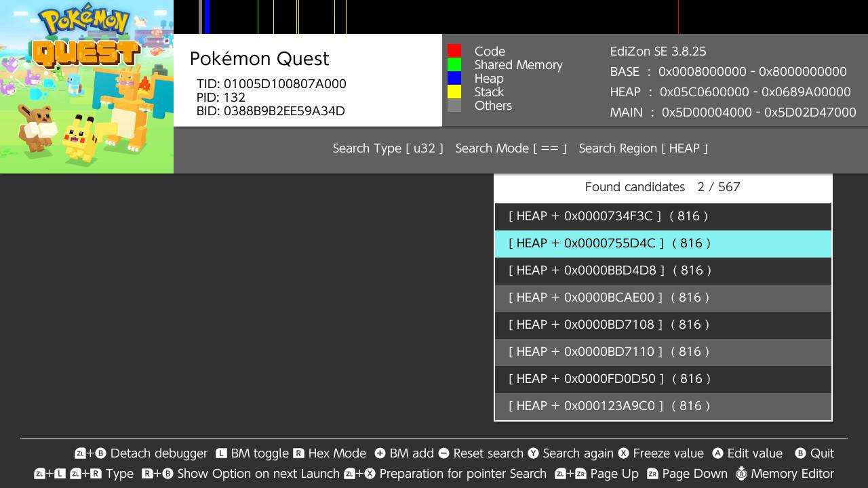Click the stick icon for Memory Editor
Viewport: 868px width, 488px height.
(741, 474)
